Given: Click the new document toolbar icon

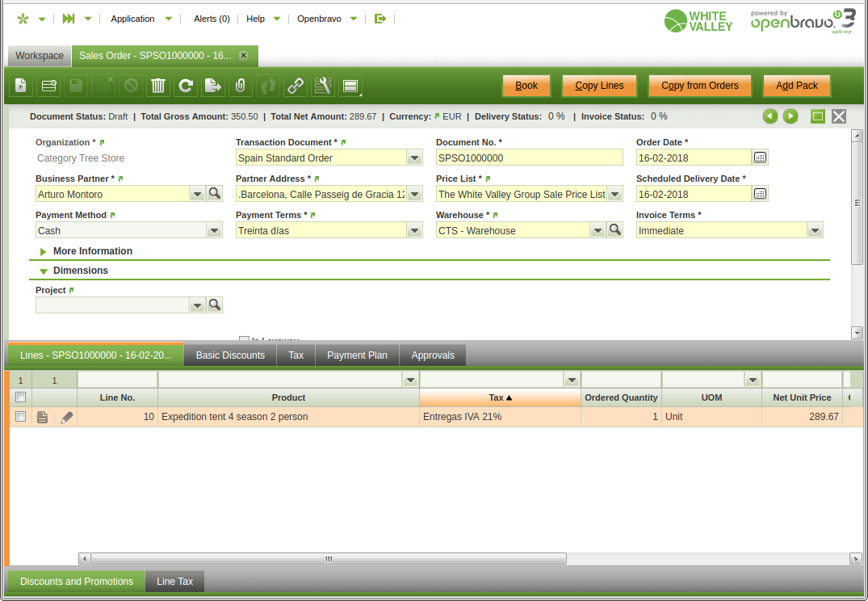Looking at the screenshot, I should (21, 86).
